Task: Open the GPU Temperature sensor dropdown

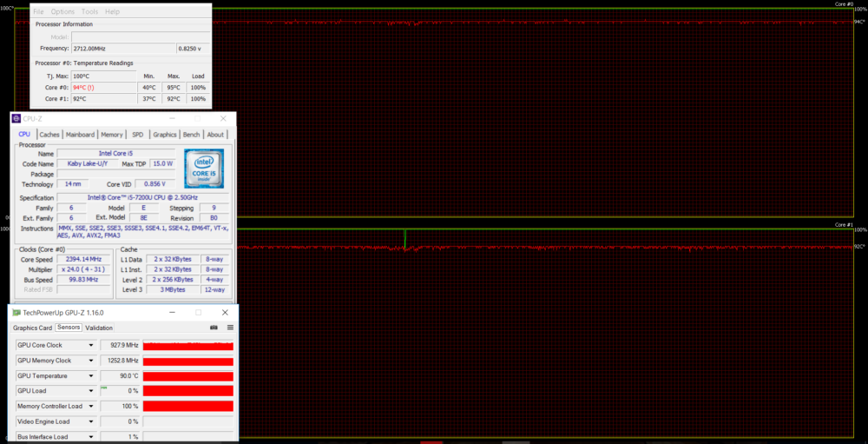Action: 91,376
